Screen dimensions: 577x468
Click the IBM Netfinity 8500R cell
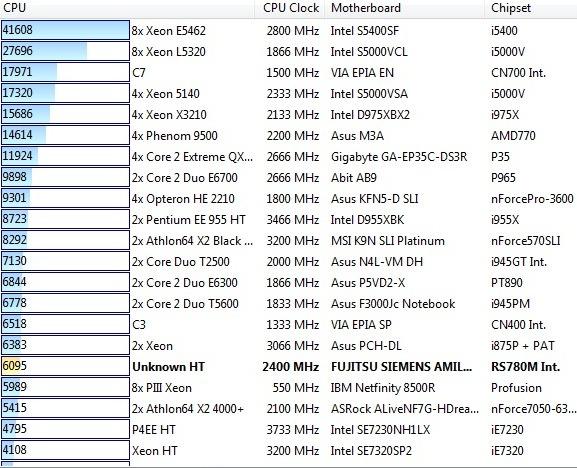pyautogui.click(x=383, y=387)
